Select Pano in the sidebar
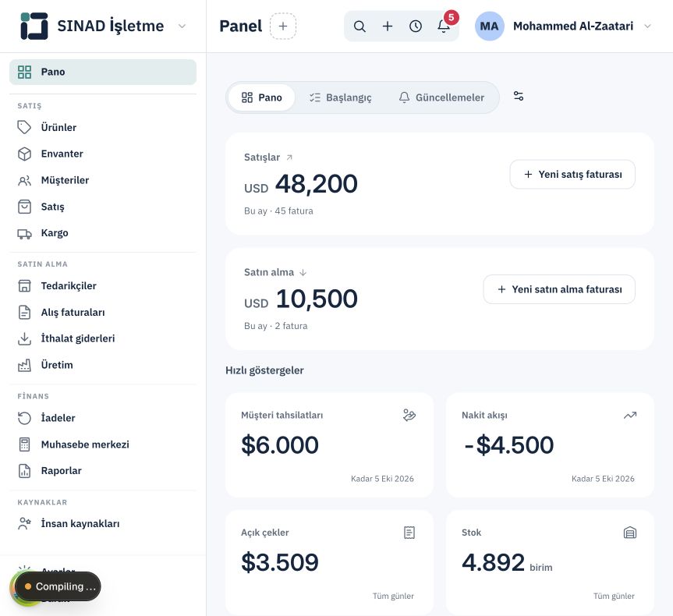Viewport: 673px width, 616px height. pos(103,72)
